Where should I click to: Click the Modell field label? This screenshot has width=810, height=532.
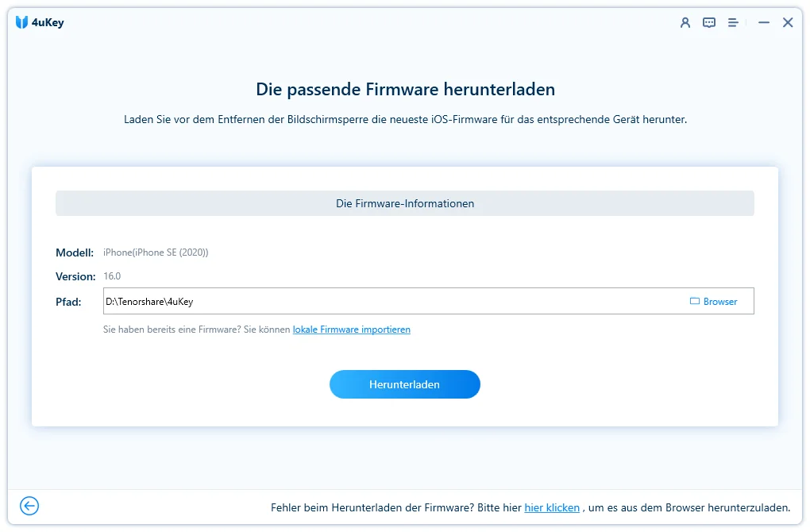(x=75, y=253)
